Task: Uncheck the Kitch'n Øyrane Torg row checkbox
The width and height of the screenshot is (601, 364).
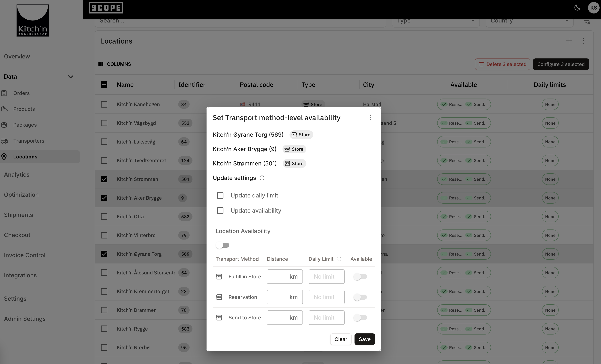Action: coord(104,254)
